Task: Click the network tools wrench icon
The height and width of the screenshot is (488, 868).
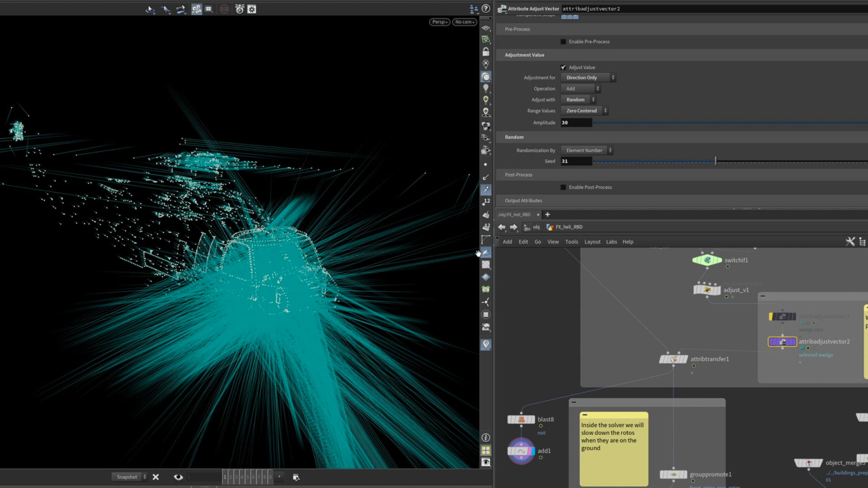Action: [x=850, y=241]
